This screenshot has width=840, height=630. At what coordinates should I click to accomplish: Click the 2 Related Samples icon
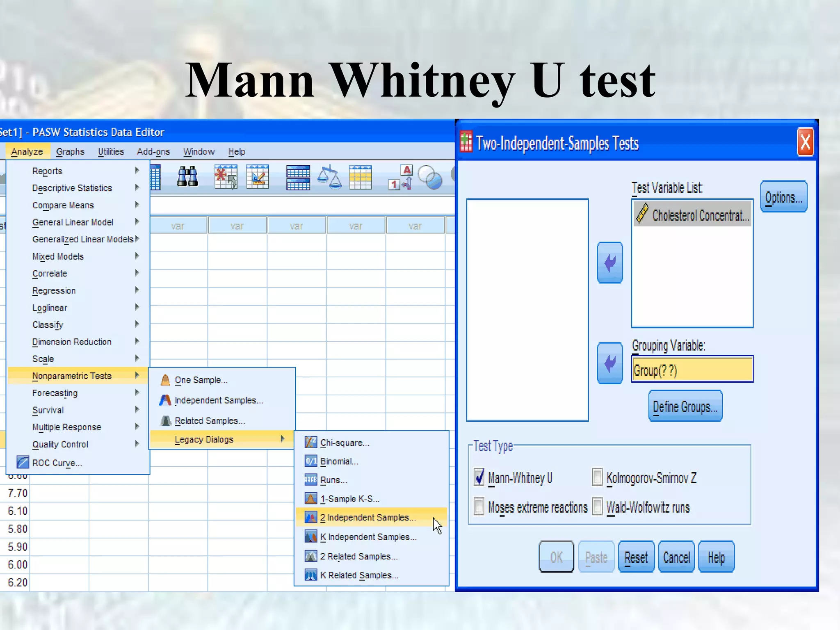click(x=311, y=556)
